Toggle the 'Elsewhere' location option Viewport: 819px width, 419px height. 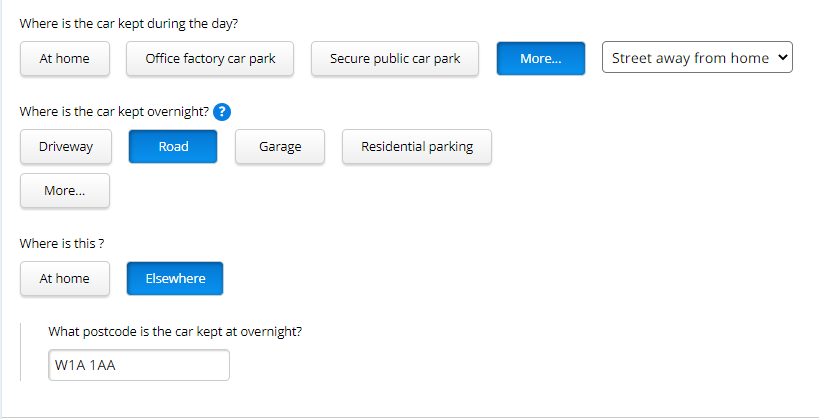click(x=175, y=279)
